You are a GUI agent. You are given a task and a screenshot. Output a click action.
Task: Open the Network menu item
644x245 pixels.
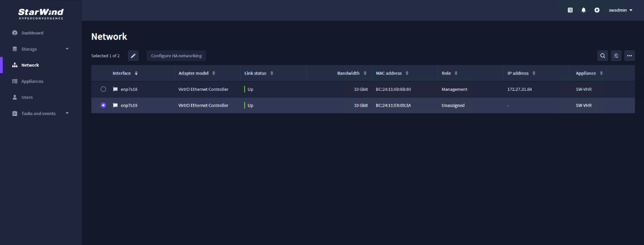30,65
